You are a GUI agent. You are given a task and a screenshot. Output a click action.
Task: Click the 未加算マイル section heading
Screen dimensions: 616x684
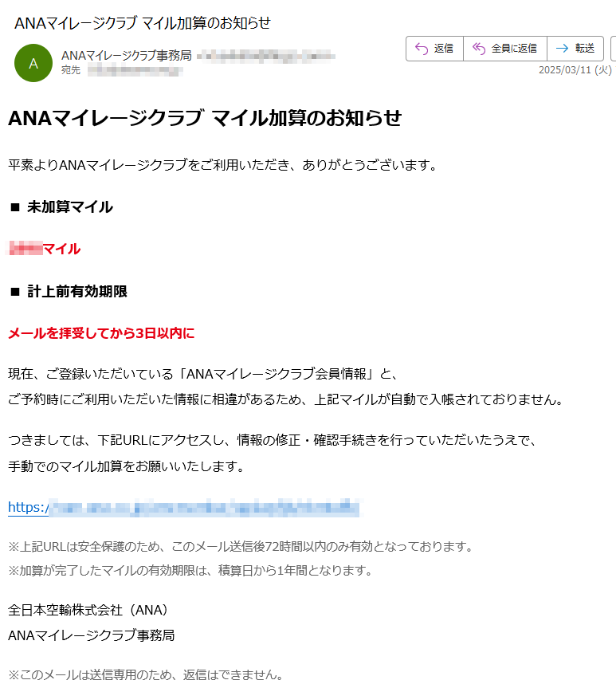click(x=70, y=206)
